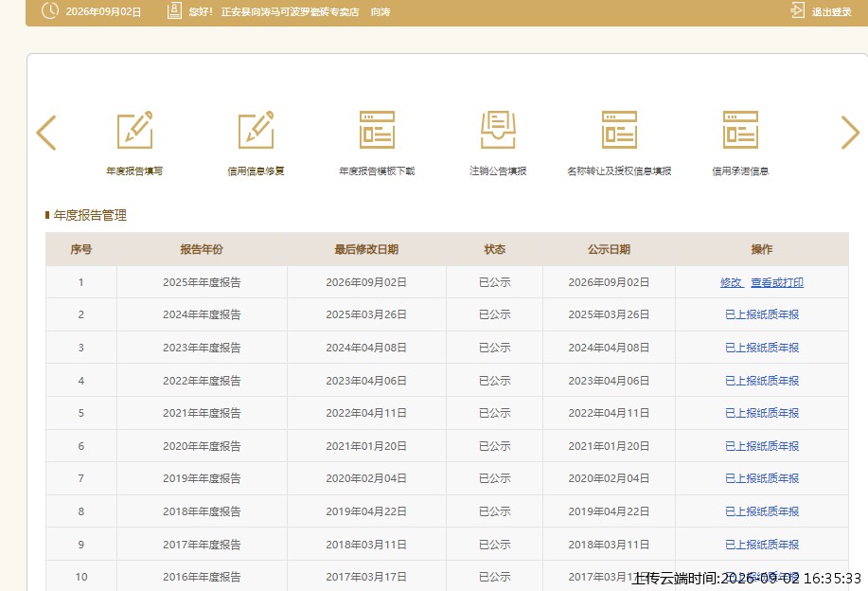Click the 公示日期 column header
Image resolution: width=868 pixels, height=591 pixels.
tap(609, 249)
